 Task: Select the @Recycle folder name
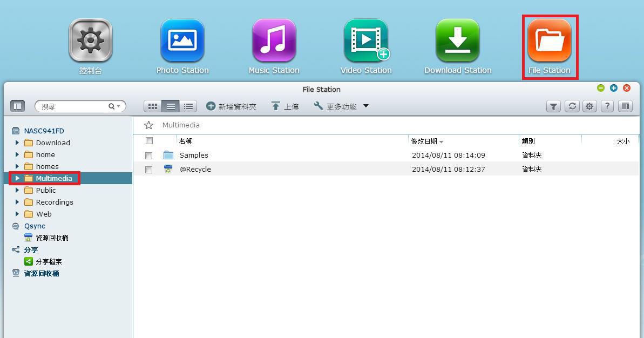click(x=195, y=169)
